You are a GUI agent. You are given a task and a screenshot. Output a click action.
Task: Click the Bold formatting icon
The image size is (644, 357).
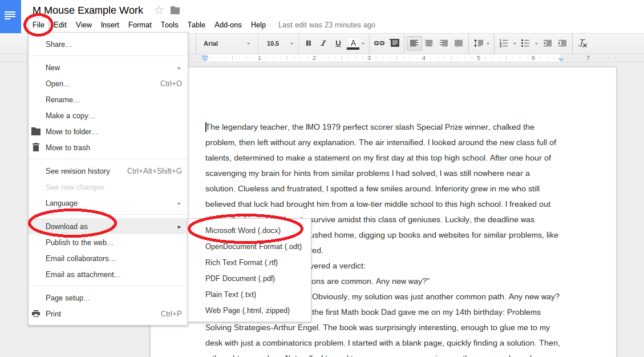(x=309, y=43)
